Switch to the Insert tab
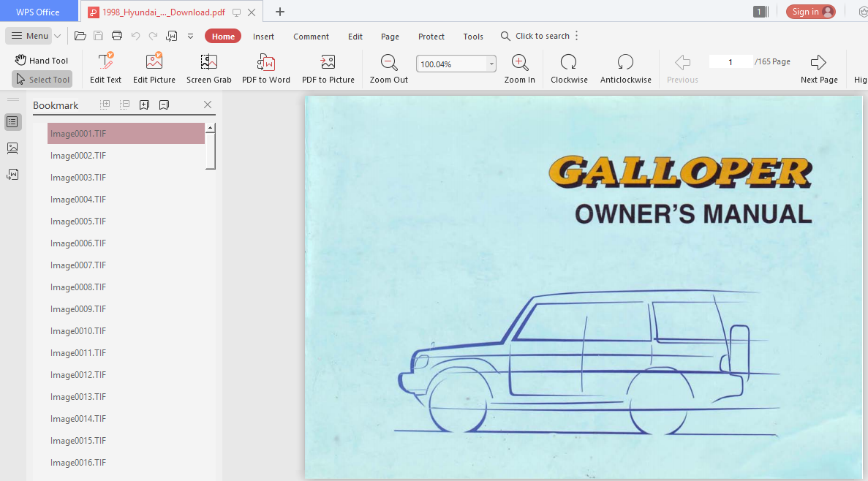Image resolution: width=868 pixels, height=481 pixels. (x=263, y=37)
